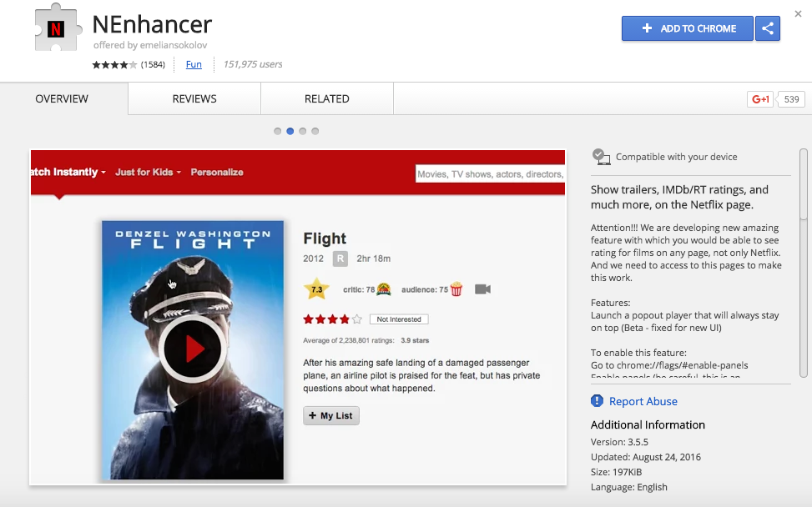
Task: Click the Updated: August 24, 2016 text
Action: tap(646, 457)
